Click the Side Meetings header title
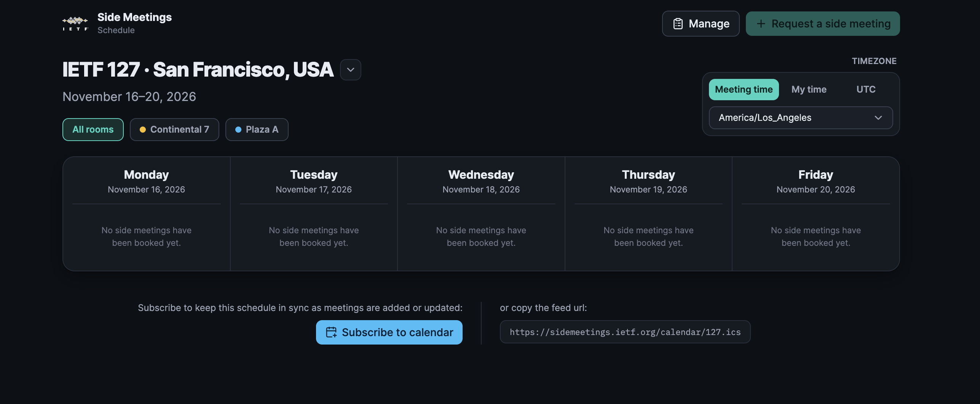Image resolution: width=980 pixels, height=404 pixels. coord(134,17)
